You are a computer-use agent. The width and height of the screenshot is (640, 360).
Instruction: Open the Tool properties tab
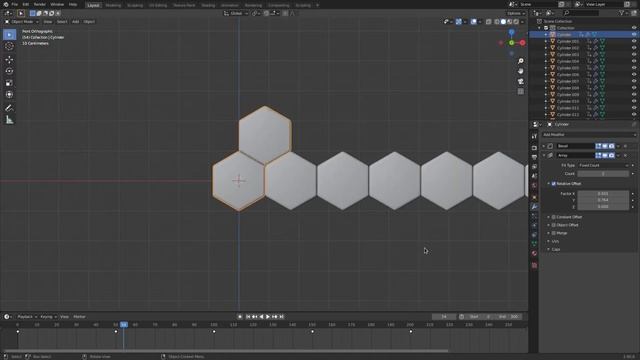534,136
